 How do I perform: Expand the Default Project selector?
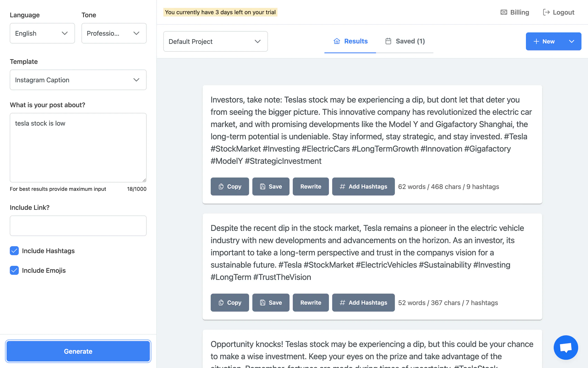pos(215,41)
